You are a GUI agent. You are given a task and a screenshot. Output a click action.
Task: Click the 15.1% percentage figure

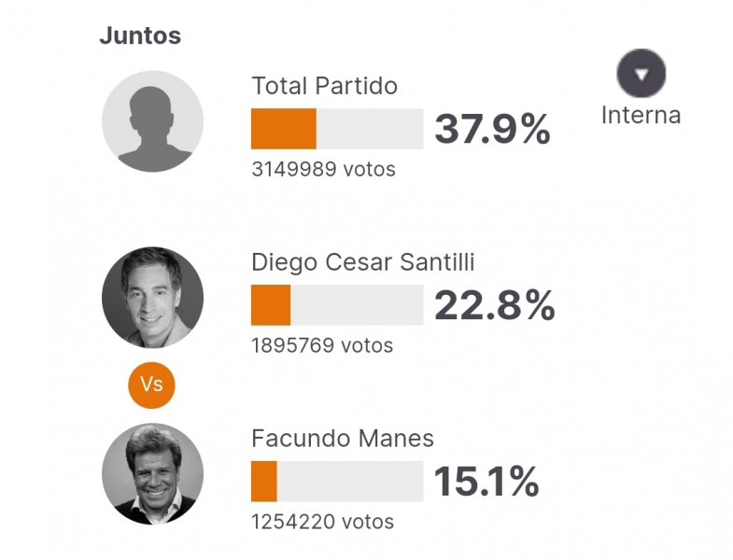point(486,482)
